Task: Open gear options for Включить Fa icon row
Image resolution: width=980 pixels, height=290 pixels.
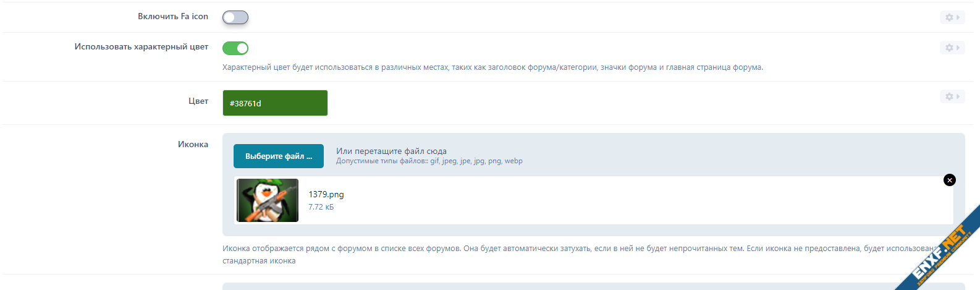Action: pos(952,17)
